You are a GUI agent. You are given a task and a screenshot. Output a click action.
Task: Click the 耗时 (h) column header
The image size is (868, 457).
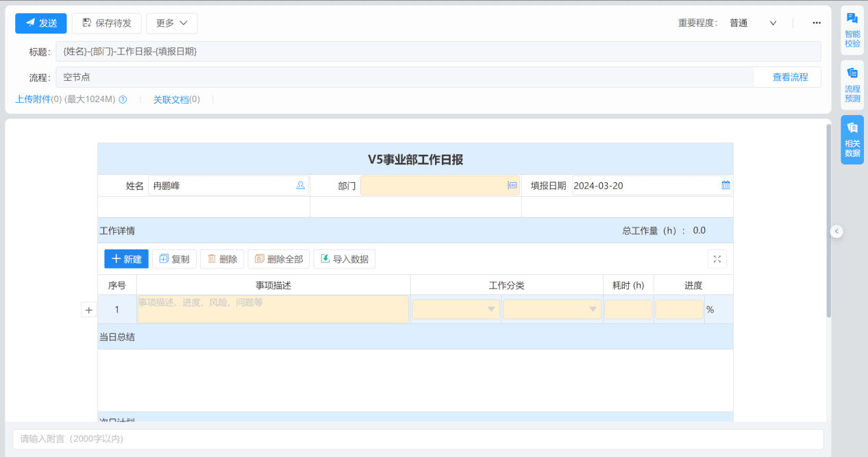pyautogui.click(x=628, y=286)
